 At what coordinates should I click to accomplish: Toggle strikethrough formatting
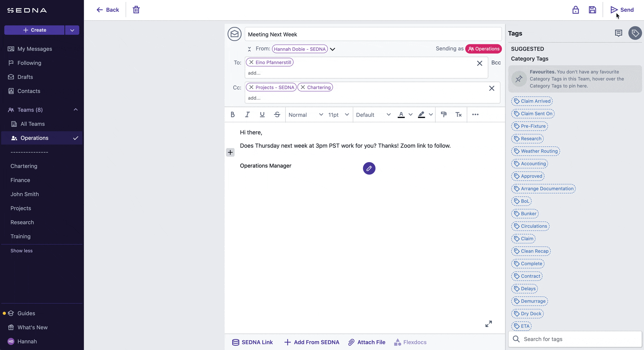tap(277, 114)
